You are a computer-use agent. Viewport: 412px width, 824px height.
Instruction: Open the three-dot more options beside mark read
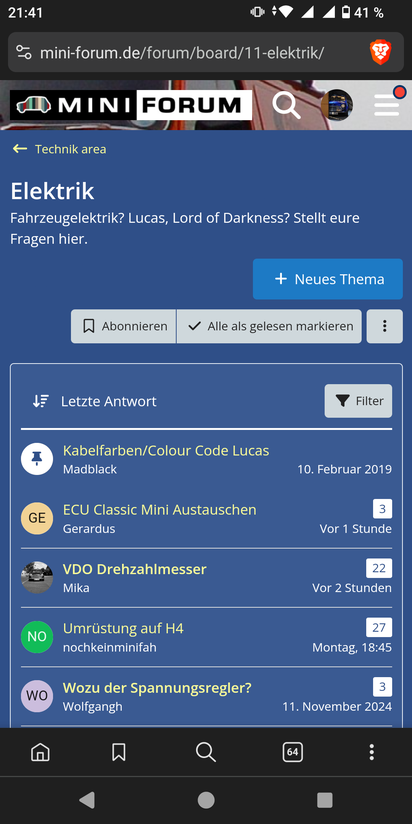click(385, 326)
